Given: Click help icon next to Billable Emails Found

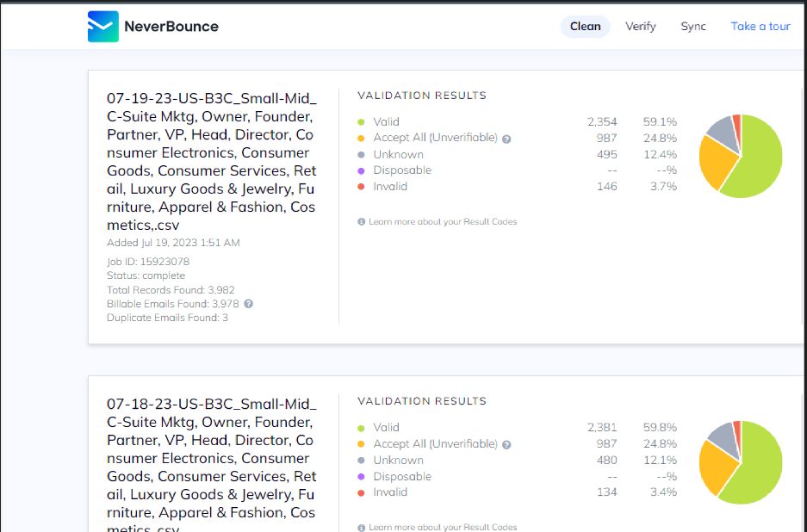Looking at the screenshot, I should pos(248,304).
